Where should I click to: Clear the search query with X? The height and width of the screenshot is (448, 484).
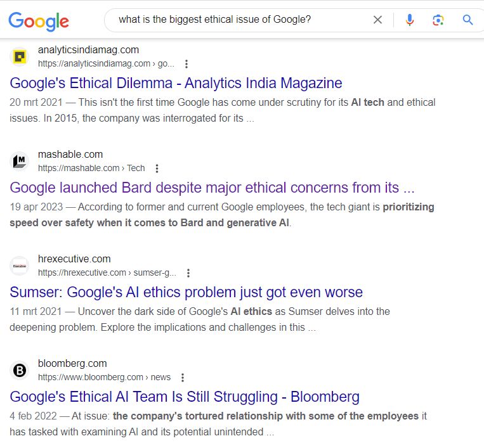click(377, 20)
